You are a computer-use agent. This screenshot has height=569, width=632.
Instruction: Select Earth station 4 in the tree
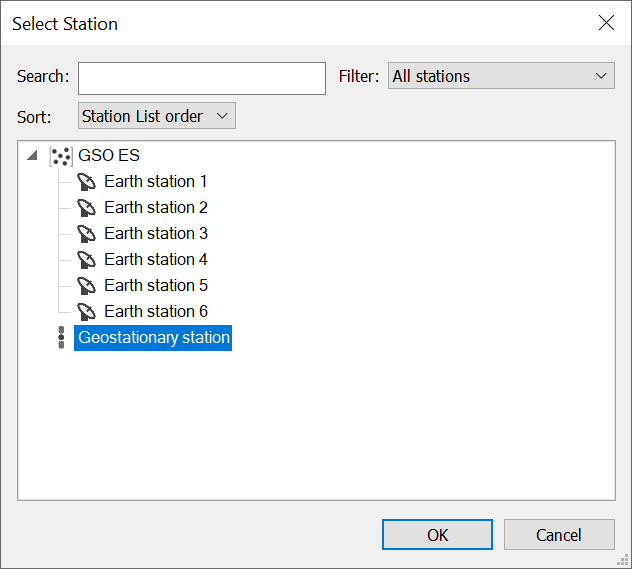[156, 260]
